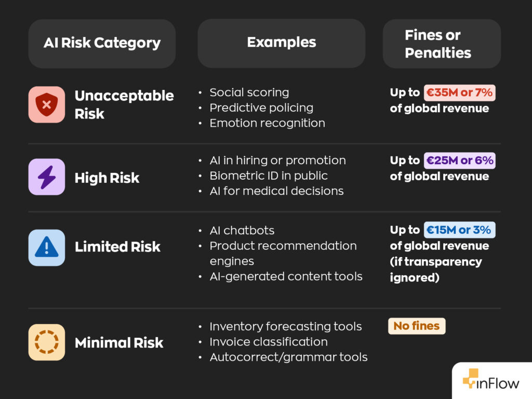This screenshot has height=399, width=532.
Task: Click the Limited Risk label
Action: point(117,247)
